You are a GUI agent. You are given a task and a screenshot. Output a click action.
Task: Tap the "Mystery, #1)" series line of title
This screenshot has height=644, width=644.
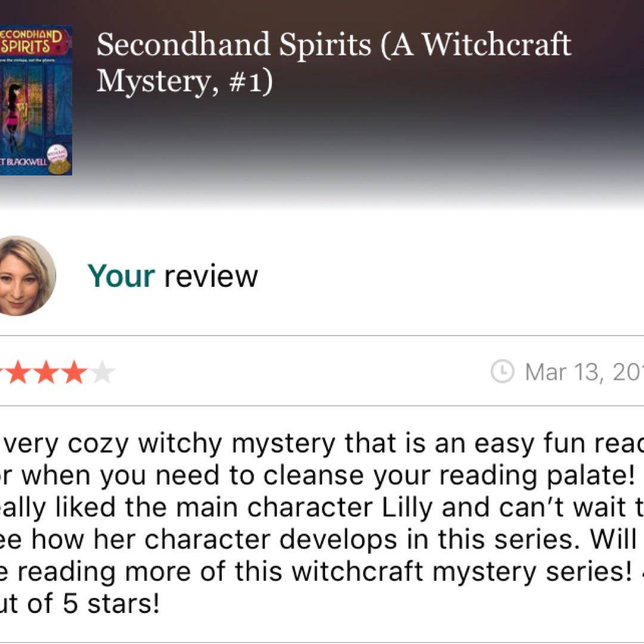[185, 81]
